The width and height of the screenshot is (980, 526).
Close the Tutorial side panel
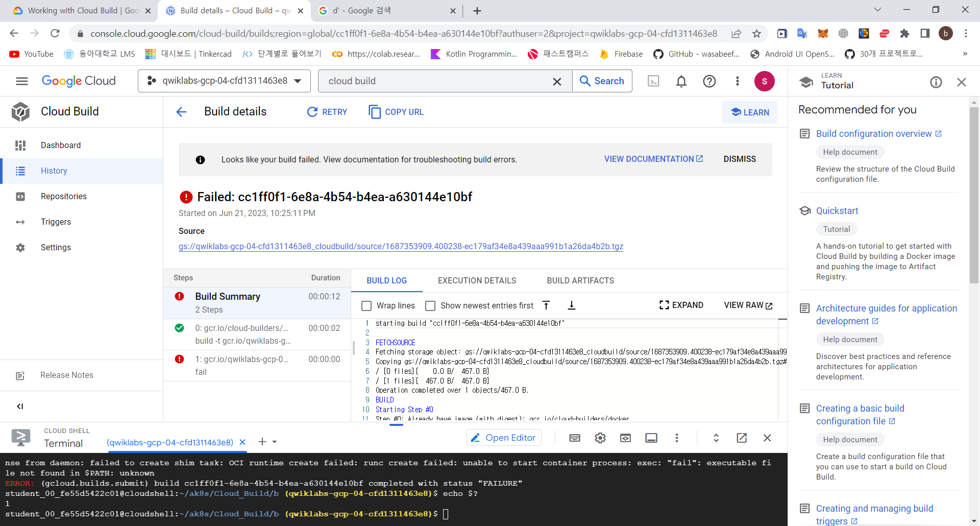coord(962,82)
